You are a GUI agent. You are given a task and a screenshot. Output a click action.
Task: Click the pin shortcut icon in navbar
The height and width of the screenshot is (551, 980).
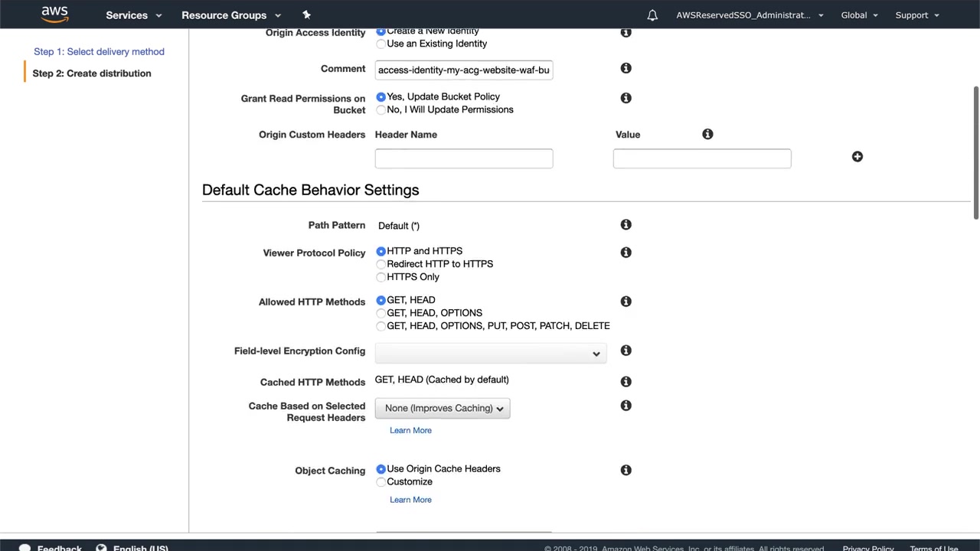306,15
